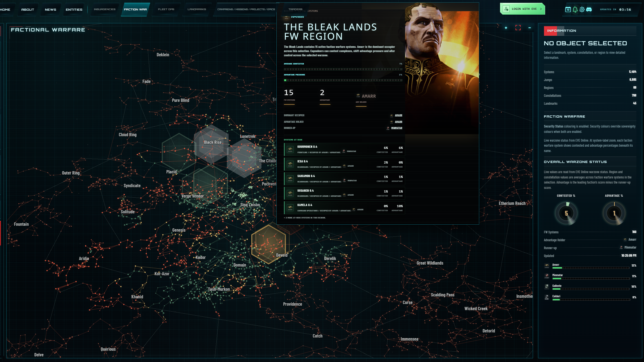Select the Fountain region label
Viewport: 644px width, 362px height.
tap(21, 224)
